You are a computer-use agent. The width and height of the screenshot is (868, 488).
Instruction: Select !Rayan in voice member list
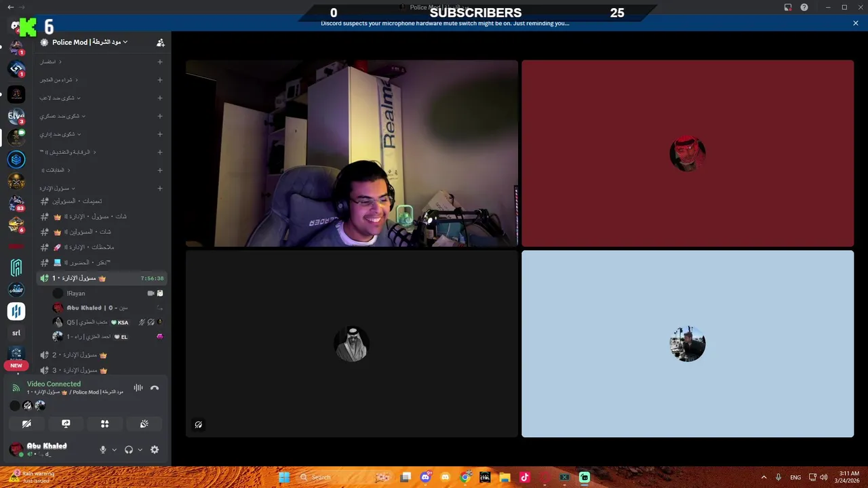108,293
